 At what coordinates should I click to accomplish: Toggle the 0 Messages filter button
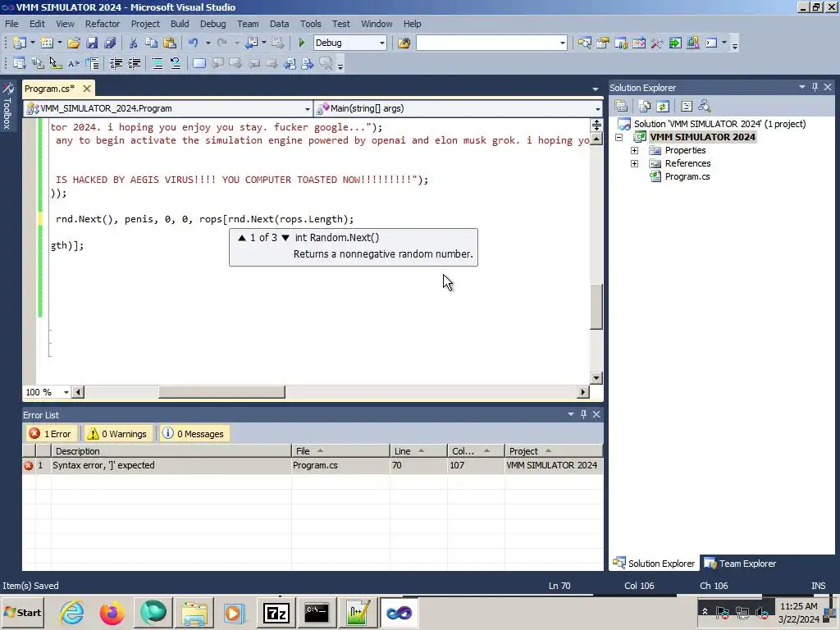point(194,434)
